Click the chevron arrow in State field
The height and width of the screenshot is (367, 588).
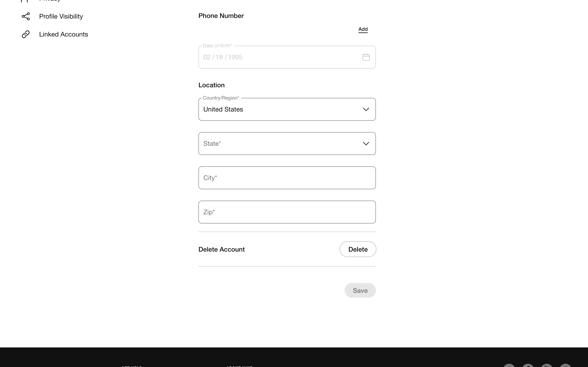[366, 144]
